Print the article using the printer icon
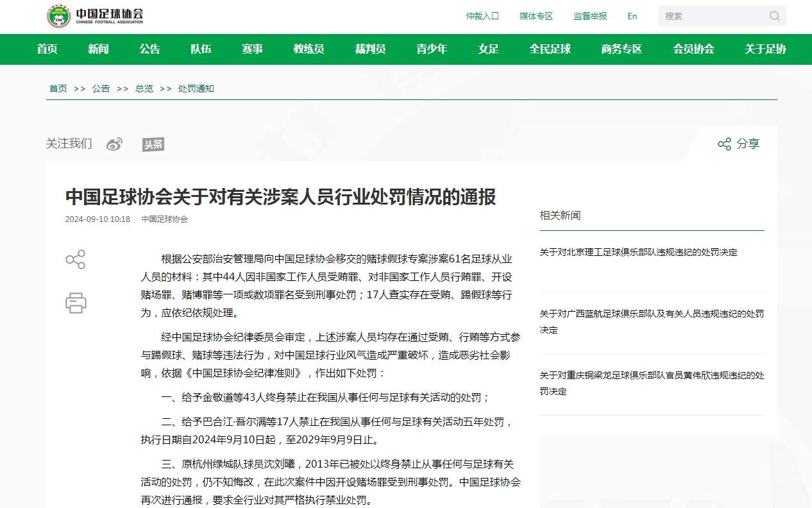This screenshot has height=508, width=812. 76,304
